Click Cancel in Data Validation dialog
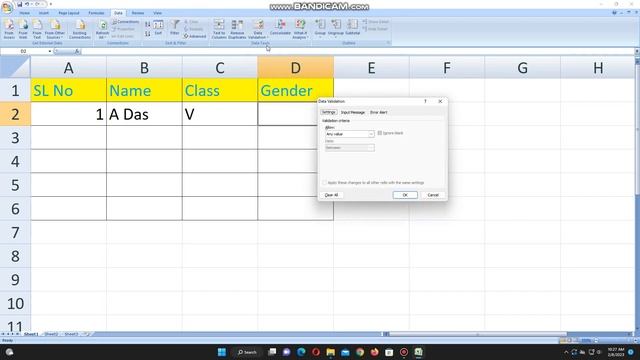Viewport: 640px width, 360px height. pos(433,195)
